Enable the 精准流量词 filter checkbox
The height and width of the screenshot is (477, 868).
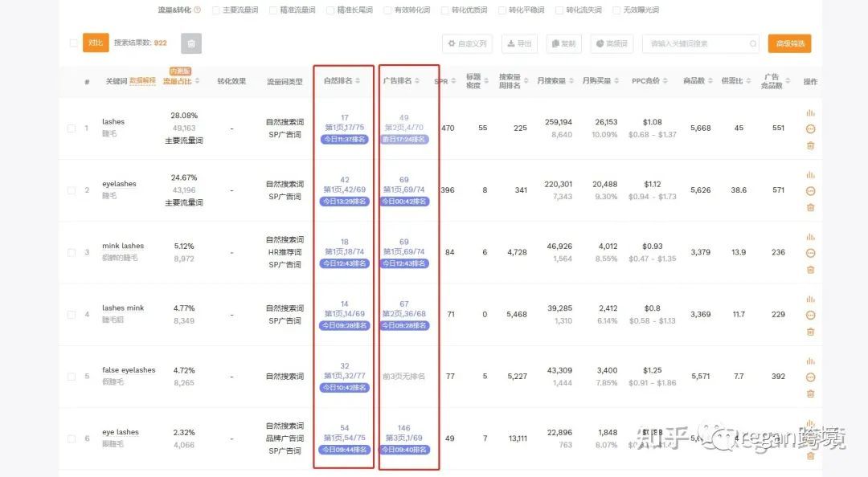tap(273, 10)
